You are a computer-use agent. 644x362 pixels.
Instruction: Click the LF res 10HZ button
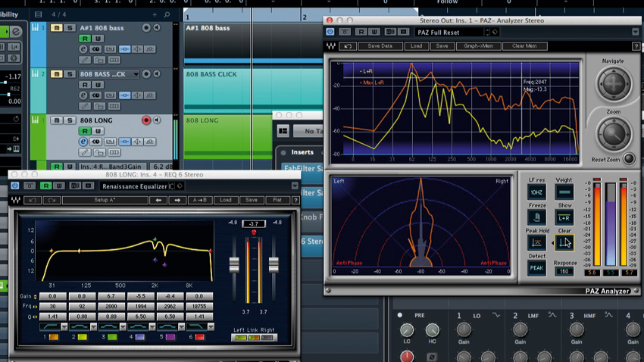pos(536,192)
